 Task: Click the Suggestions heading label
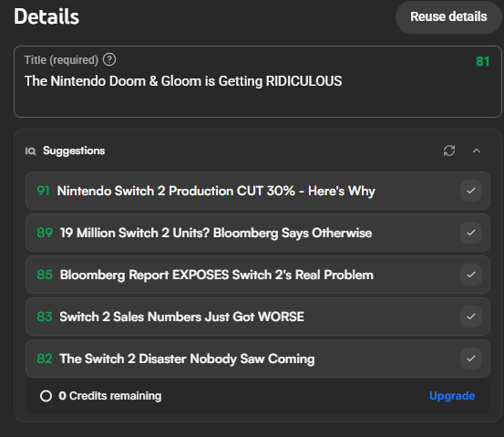point(74,151)
